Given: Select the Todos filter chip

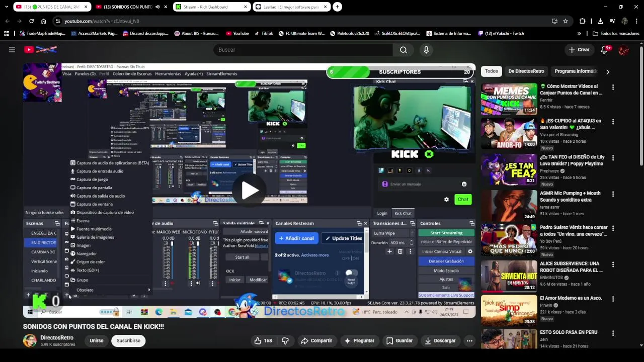Looking at the screenshot, I should click(x=491, y=71).
